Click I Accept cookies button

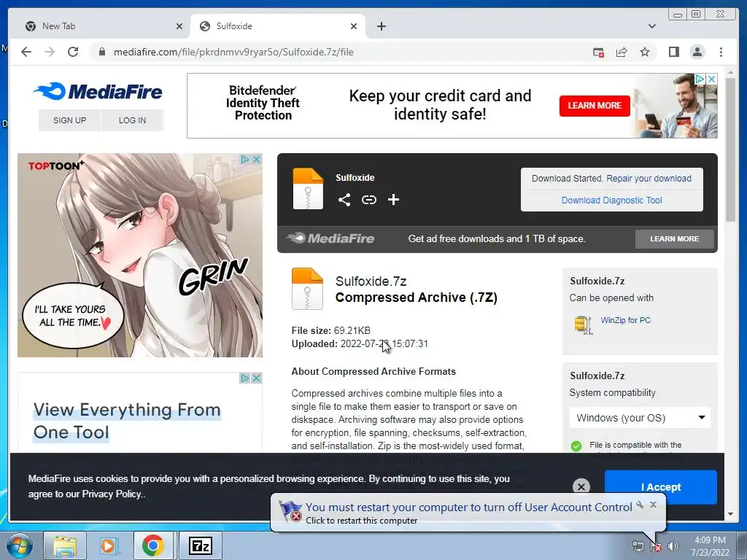coord(661,487)
